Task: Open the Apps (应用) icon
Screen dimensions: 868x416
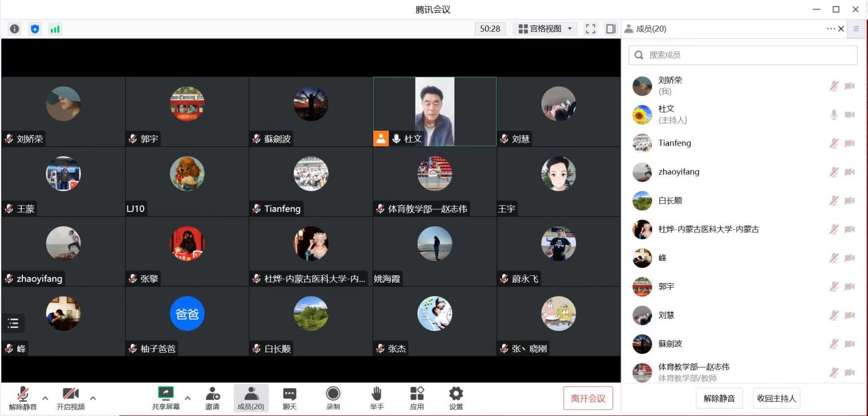Action: [x=417, y=397]
